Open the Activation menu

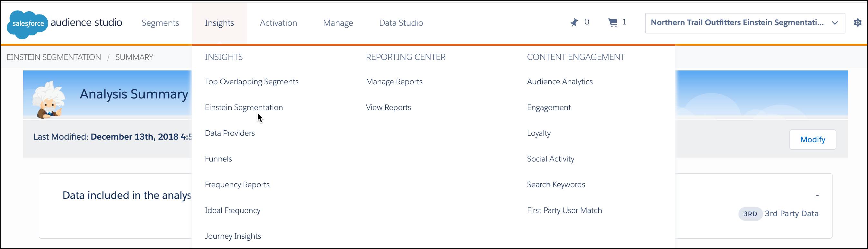pyautogui.click(x=278, y=23)
